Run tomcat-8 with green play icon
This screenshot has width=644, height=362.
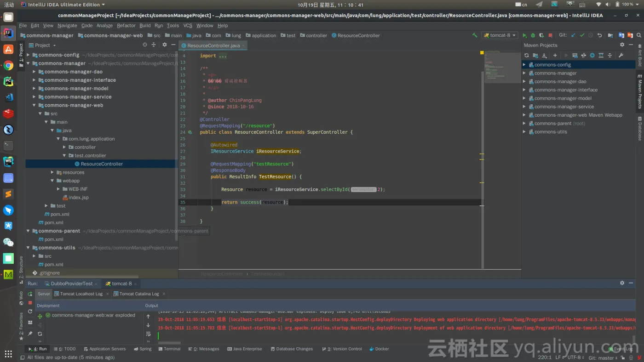pos(524,35)
